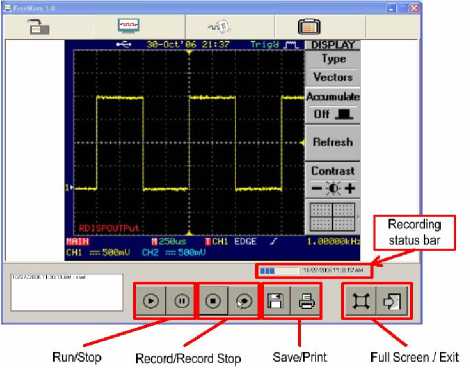The height and width of the screenshot is (368, 470).
Task: Save the waveform with floppy icon
Action: click(x=276, y=301)
